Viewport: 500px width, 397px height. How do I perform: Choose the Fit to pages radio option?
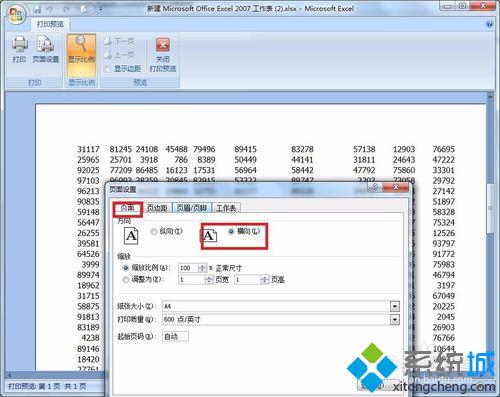126,280
